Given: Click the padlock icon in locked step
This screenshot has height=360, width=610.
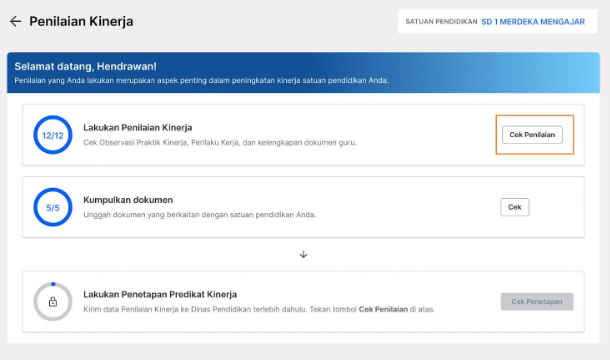Looking at the screenshot, I should [x=53, y=302].
